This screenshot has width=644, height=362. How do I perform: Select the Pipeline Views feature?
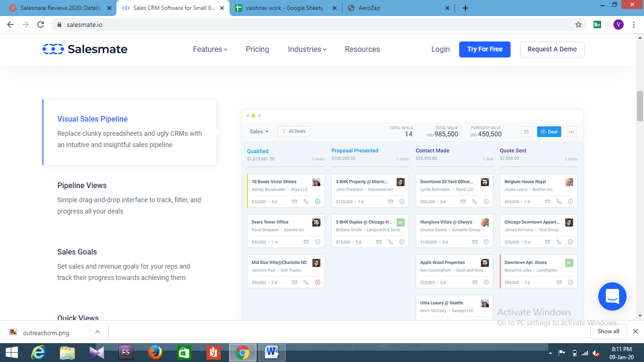[x=82, y=185]
